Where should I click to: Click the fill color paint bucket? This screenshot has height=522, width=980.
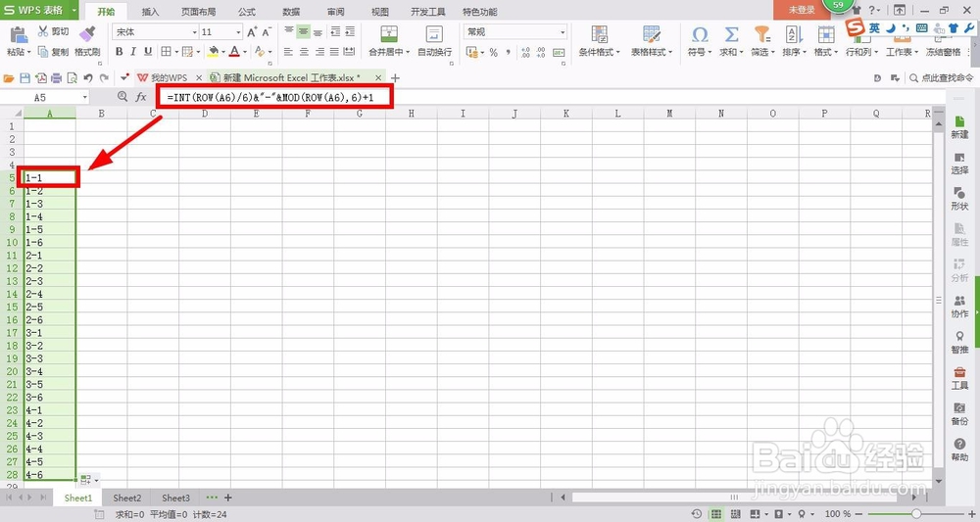click(x=213, y=51)
